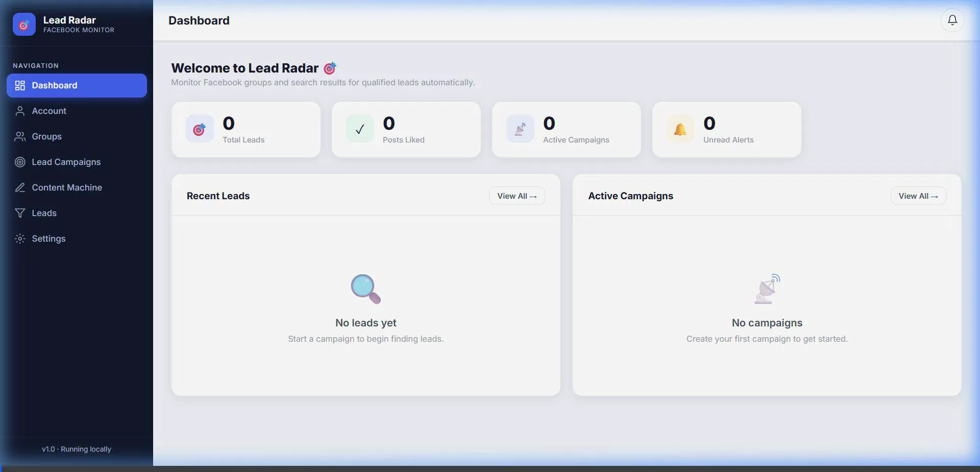The height and width of the screenshot is (472, 980).
Task: Click the Content Machine pencil icon
Action: pos(20,187)
